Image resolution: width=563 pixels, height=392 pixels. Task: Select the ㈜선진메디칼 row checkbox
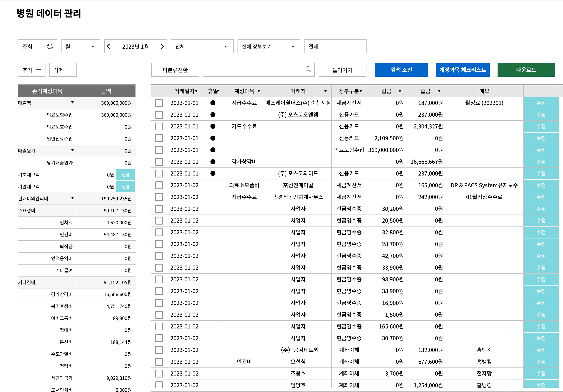pyautogui.click(x=159, y=186)
